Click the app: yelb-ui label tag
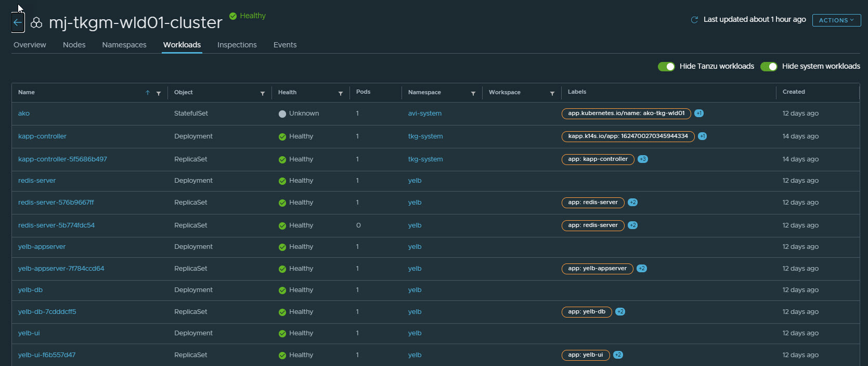Screen dimensions: 868x366 point(585,355)
